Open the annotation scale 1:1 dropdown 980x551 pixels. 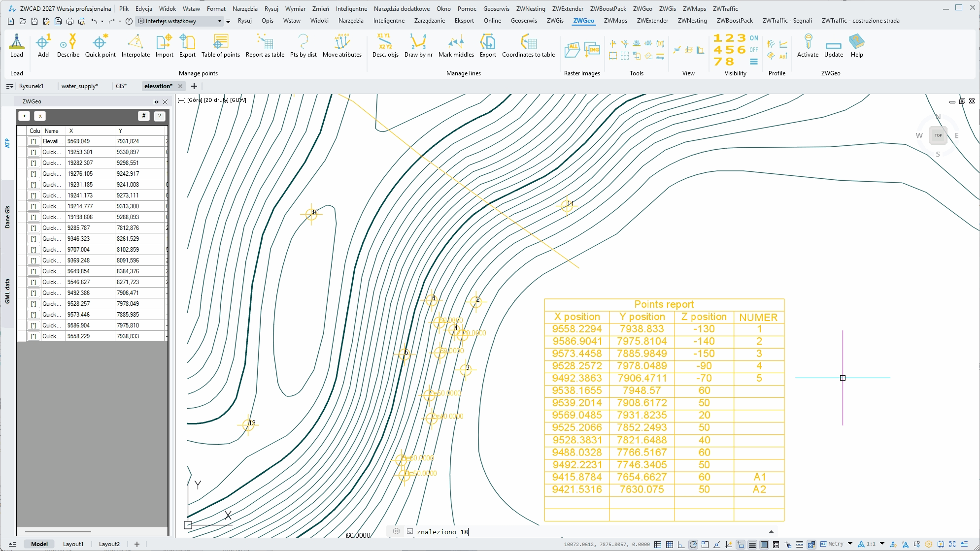click(x=882, y=544)
